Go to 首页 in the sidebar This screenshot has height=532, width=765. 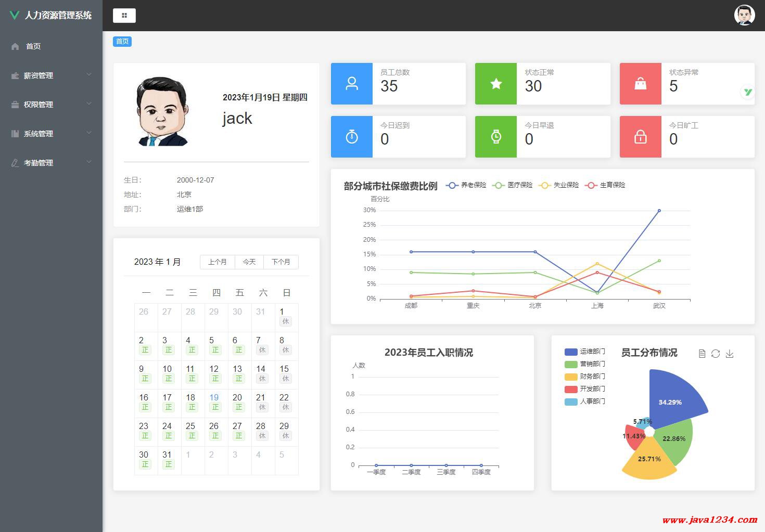click(x=33, y=46)
